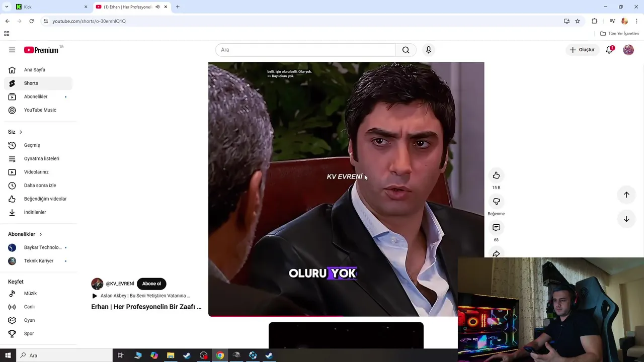This screenshot has width=644, height=362.
Task: Open the comments of this Short
Action: (x=496, y=228)
